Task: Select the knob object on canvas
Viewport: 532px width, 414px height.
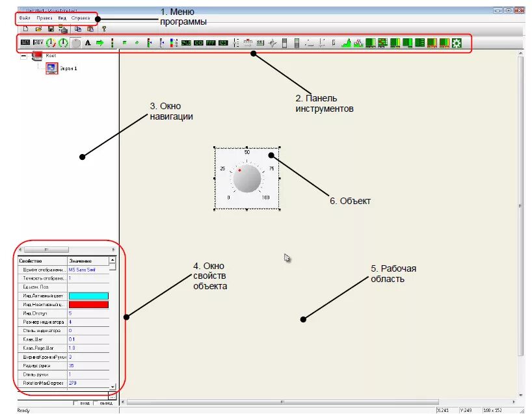Action: click(247, 178)
